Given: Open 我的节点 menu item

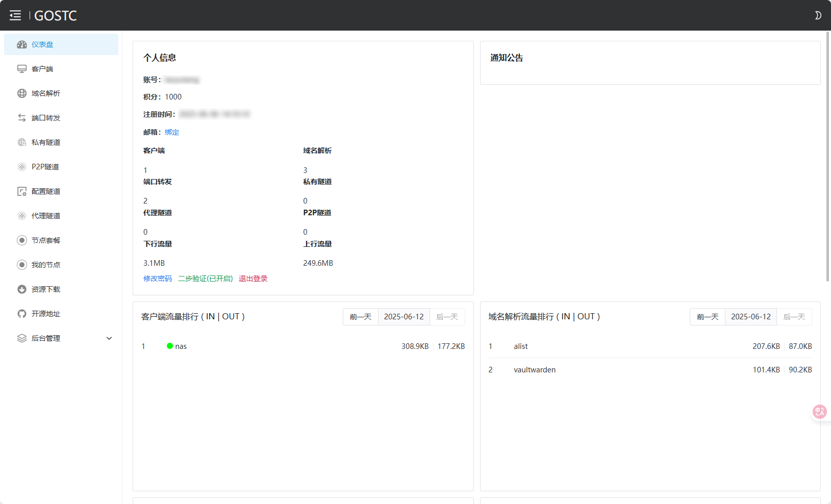Looking at the screenshot, I should (61, 265).
